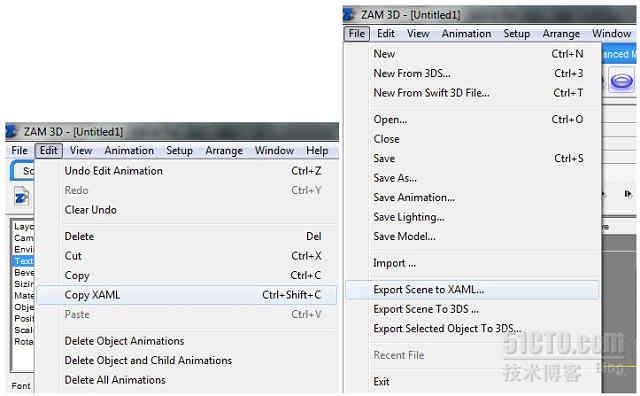Viewport: 640px width, 396px height.
Task: Select Obje... row in properties list
Action: pos(24,307)
